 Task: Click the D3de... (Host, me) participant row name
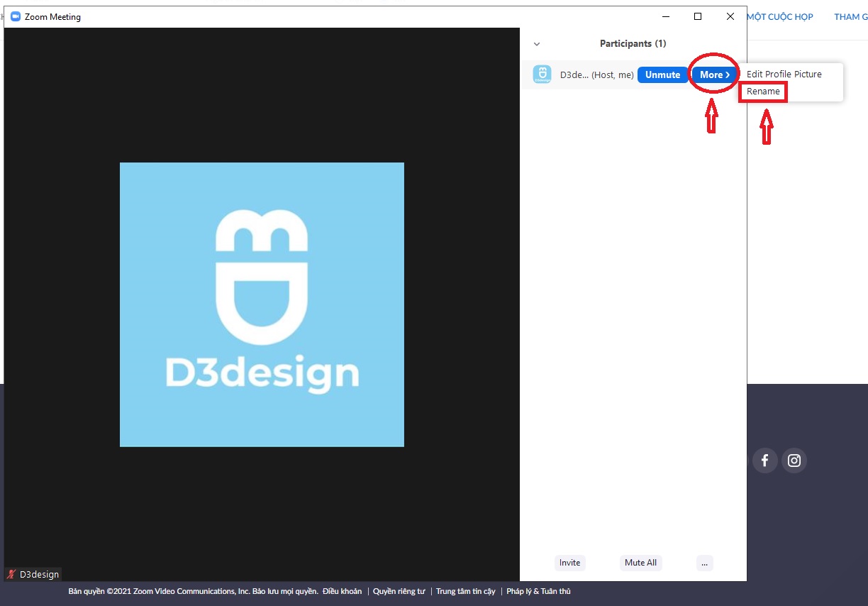pos(596,75)
